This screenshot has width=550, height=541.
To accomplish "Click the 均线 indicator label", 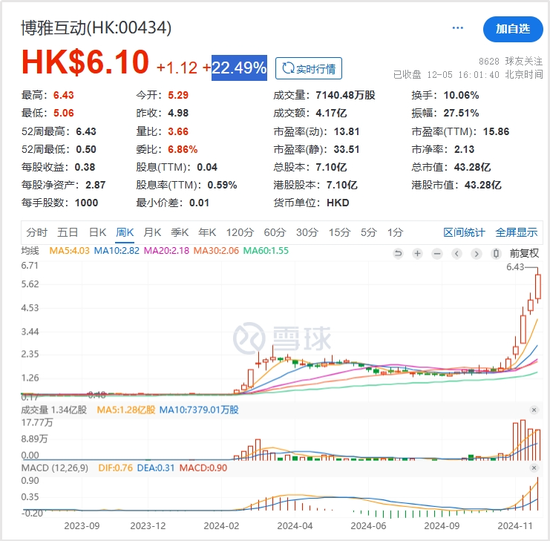I will [x=30, y=251].
